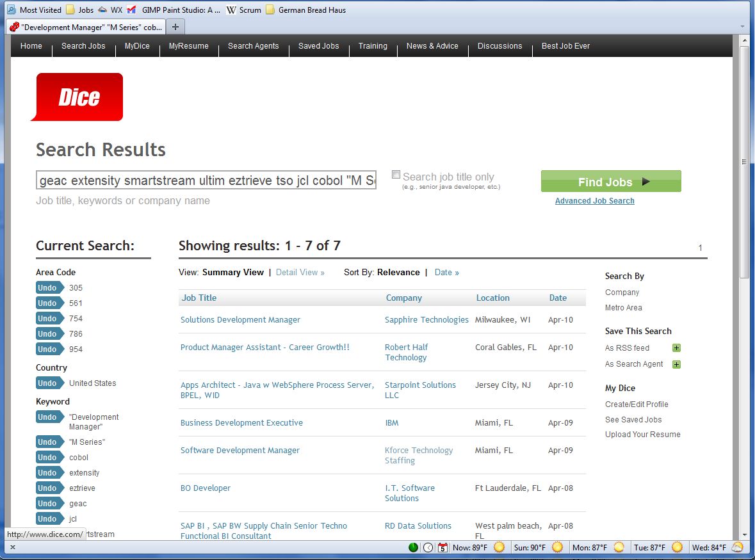Viewport: 755px width, 560px height.
Task: Search By Company link
Action: [x=622, y=292]
